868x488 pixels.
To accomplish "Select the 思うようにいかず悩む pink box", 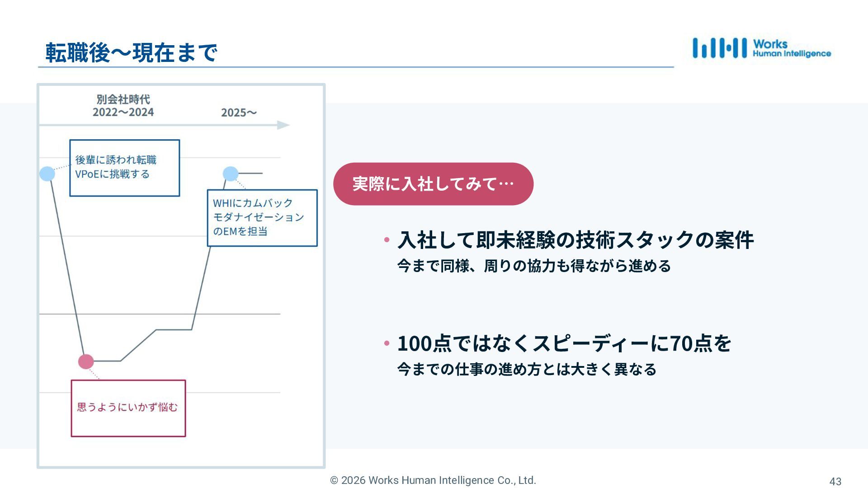I will click(x=128, y=408).
